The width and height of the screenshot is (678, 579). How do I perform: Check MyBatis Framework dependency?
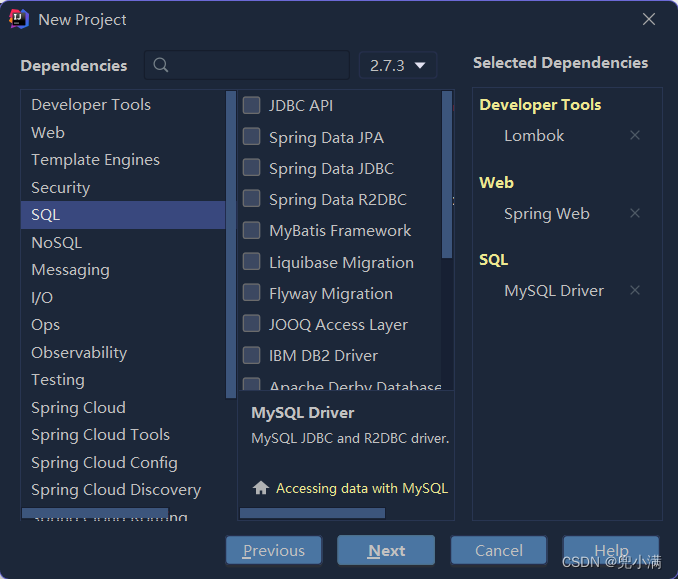pyautogui.click(x=251, y=230)
